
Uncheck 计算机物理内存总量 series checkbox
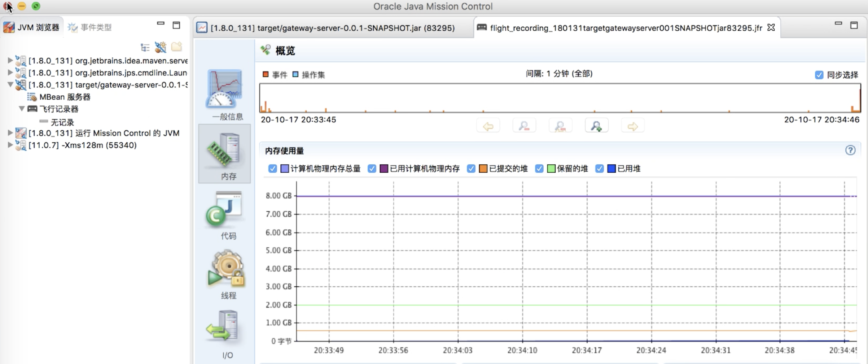273,169
